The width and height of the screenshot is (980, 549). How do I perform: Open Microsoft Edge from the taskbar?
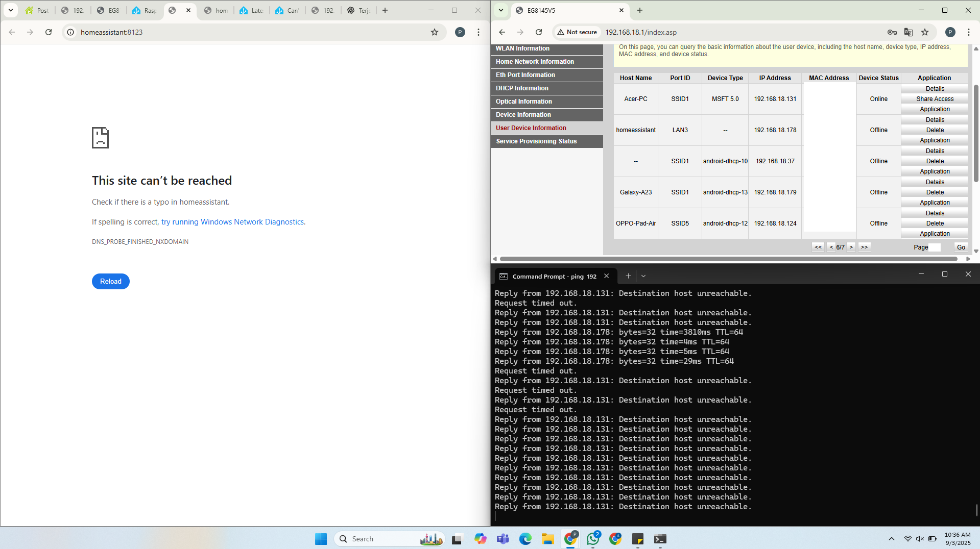[525, 539]
